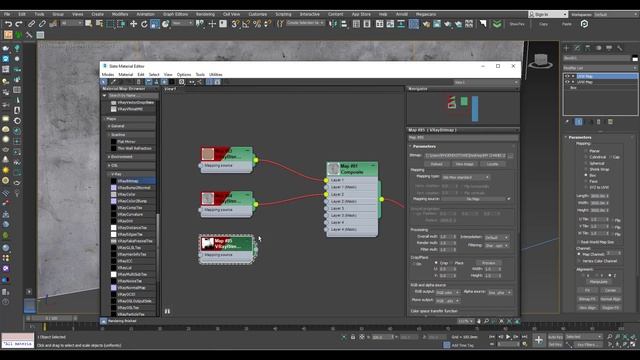Screen dimensions: 640x360
Task: Enable the Crop/Place On checkbox
Action: [413, 264]
